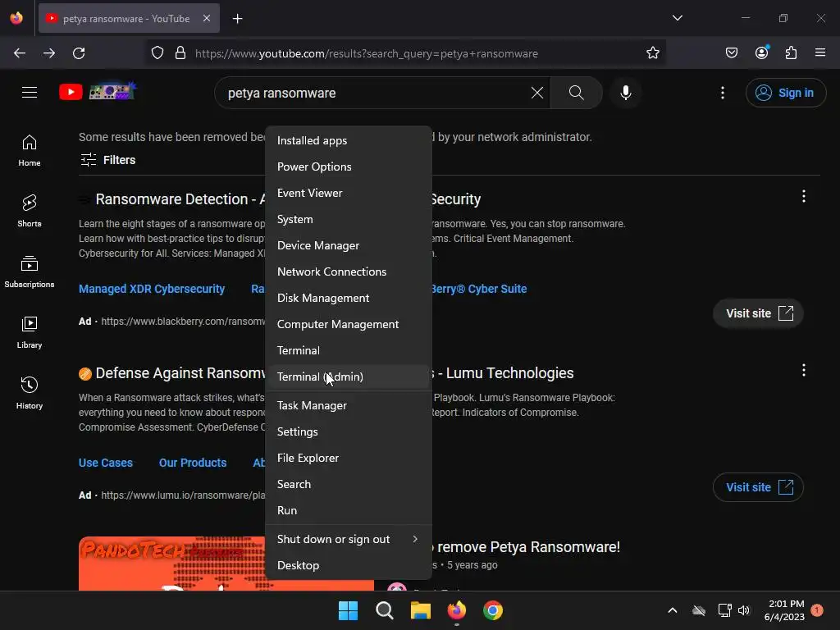
Task: Go to Home in YouTube sidebar
Action: [30, 151]
